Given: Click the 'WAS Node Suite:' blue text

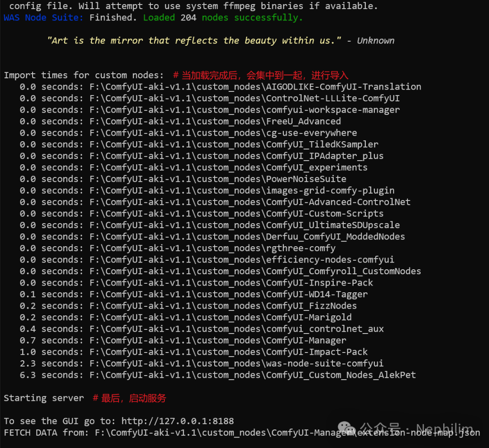Looking at the screenshot, I should pos(43,18).
